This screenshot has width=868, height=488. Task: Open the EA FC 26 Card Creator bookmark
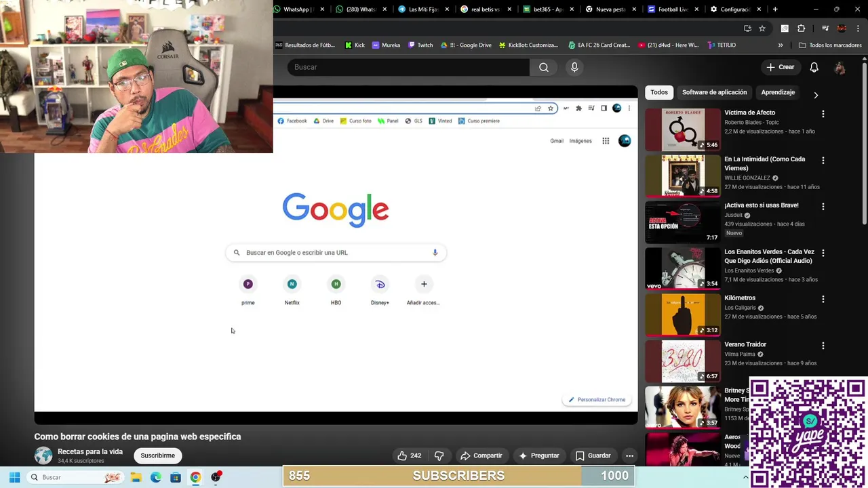pos(599,45)
